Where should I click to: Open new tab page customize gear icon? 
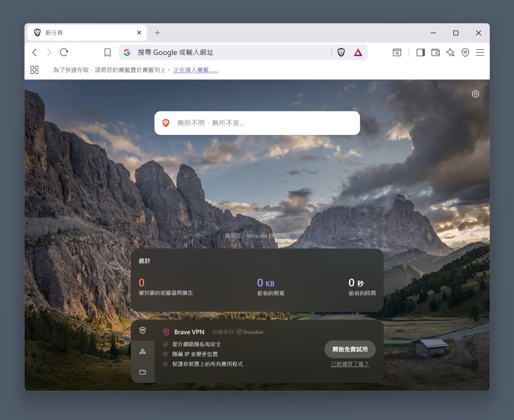[x=475, y=94]
